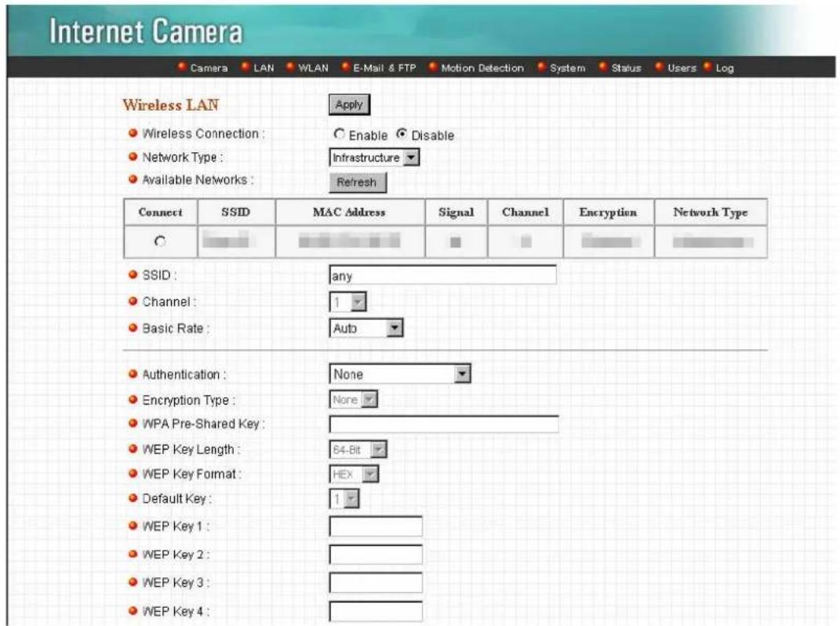Expand the WEP Key Length dropdown
Screen dimensions: 840x626
point(358,449)
